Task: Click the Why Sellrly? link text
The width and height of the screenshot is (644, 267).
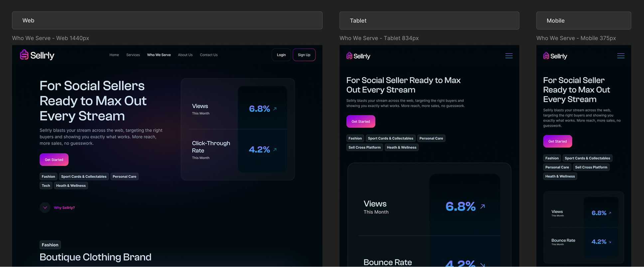Action: tap(64, 208)
